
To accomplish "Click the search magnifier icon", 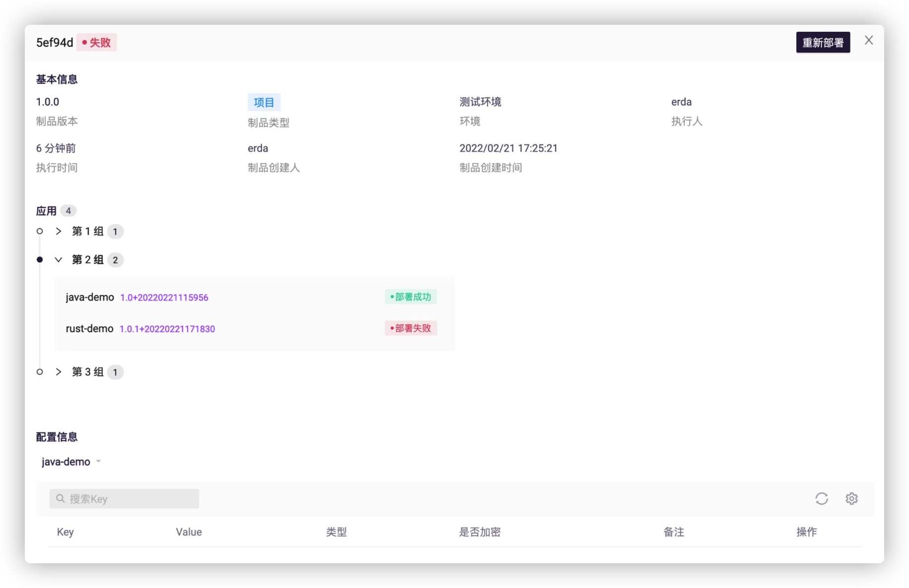I will [x=61, y=499].
